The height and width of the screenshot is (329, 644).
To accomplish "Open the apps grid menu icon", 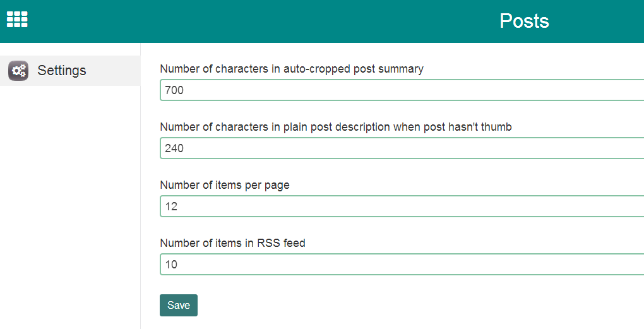I will [17, 20].
